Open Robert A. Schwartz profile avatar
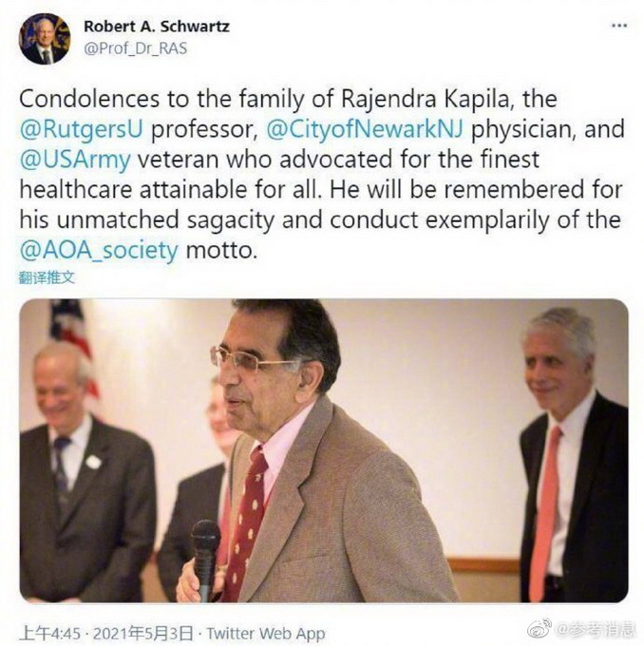Viewport: 644px width, 646px height. point(45,39)
